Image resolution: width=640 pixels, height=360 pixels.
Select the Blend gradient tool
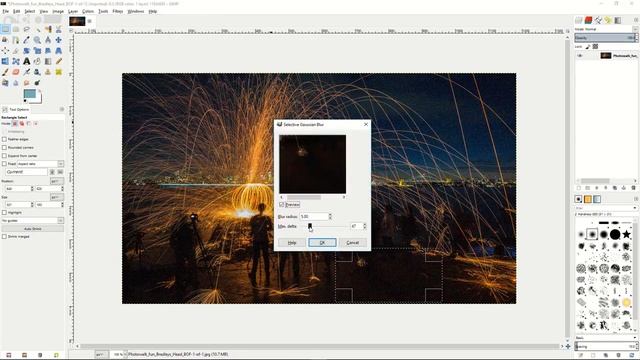click(48, 61)
